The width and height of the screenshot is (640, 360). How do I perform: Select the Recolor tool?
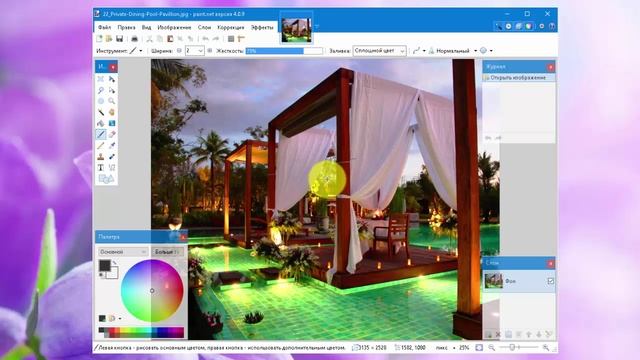[112, 156]
